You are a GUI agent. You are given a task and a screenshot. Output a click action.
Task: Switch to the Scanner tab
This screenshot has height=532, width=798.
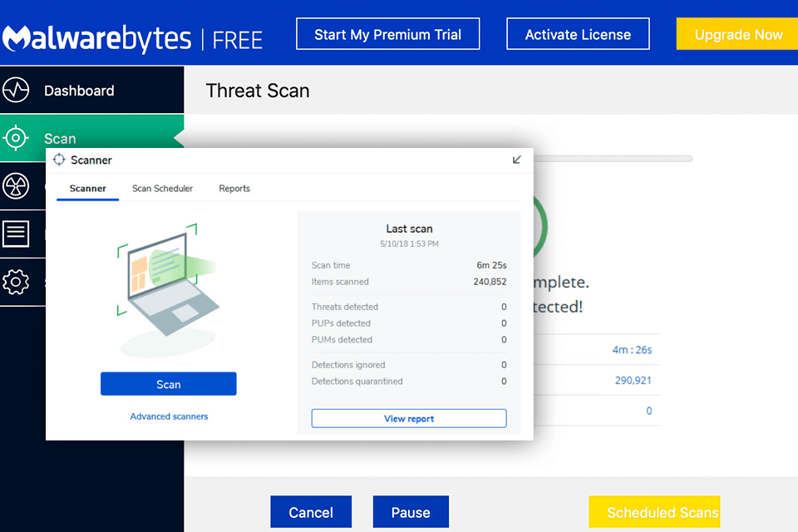point(87,189)
